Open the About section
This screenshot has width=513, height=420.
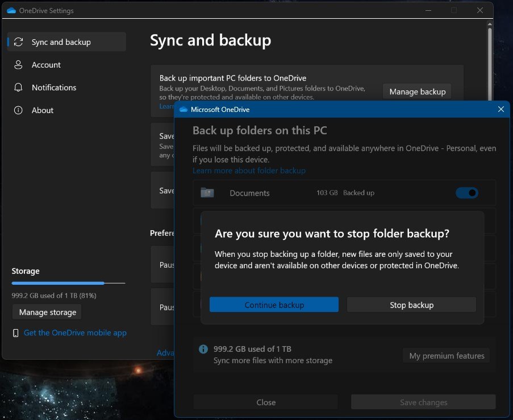pyautogui.click(x=42, y=110)
